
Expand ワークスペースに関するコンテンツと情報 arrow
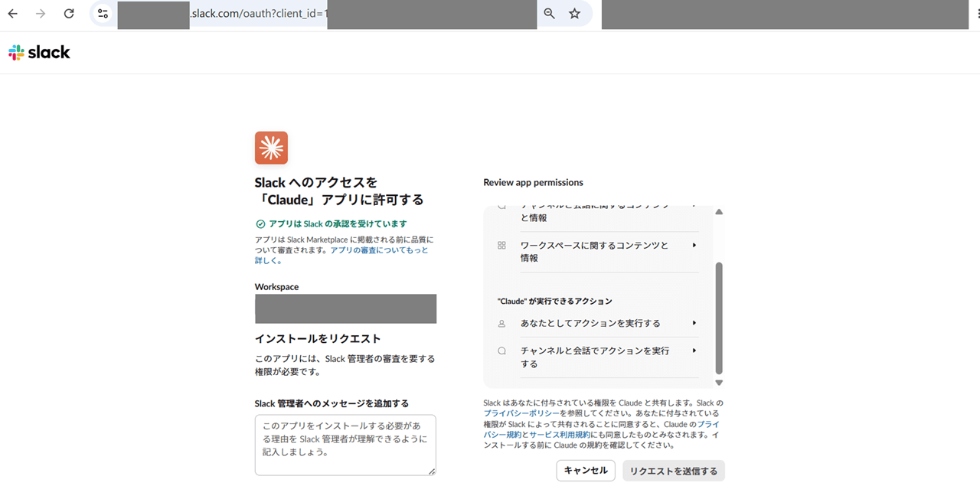(x=694, y=246)
